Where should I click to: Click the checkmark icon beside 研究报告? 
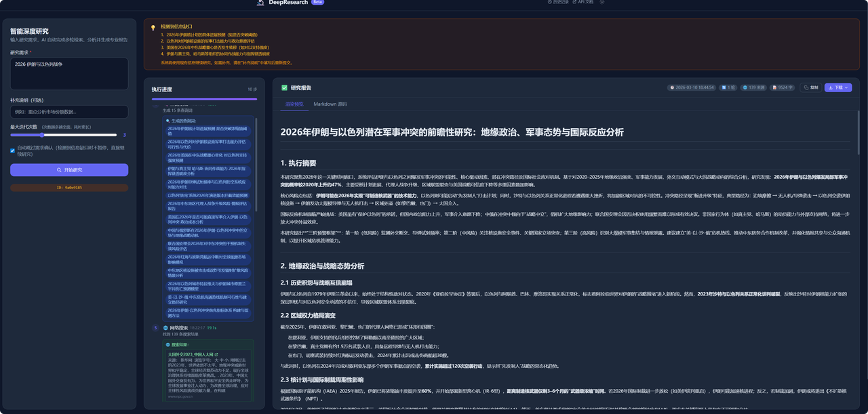point(285,87)
